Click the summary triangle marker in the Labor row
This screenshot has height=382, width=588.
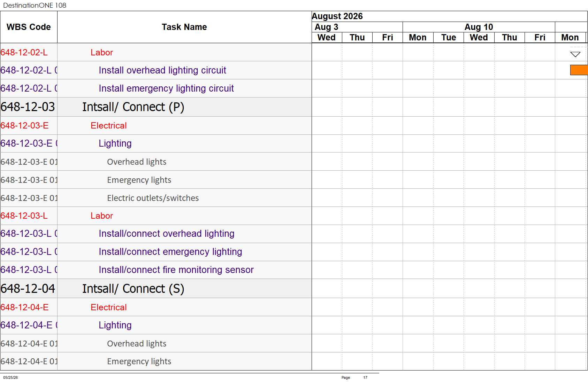click(x=575, y=54)
